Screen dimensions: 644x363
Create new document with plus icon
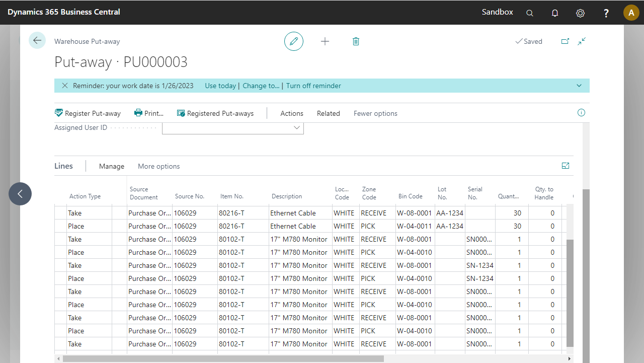pyautogui.click(x=325, y=41)
